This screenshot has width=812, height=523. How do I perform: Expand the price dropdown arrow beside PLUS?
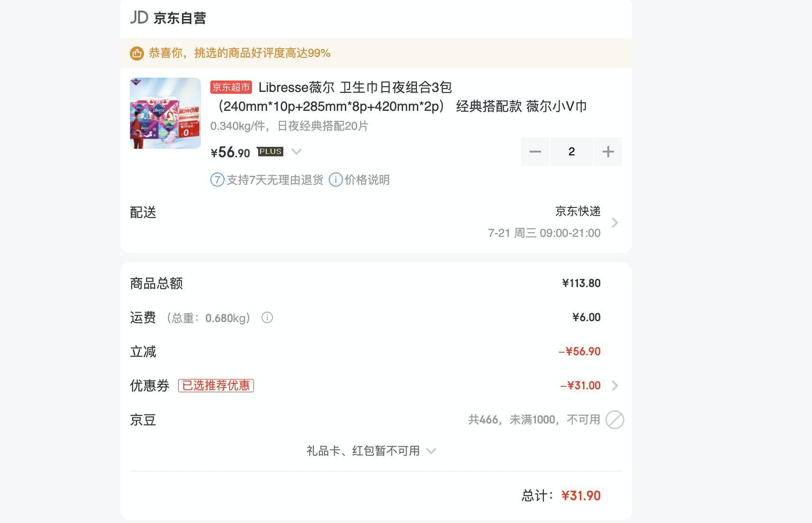click(297, 152)
